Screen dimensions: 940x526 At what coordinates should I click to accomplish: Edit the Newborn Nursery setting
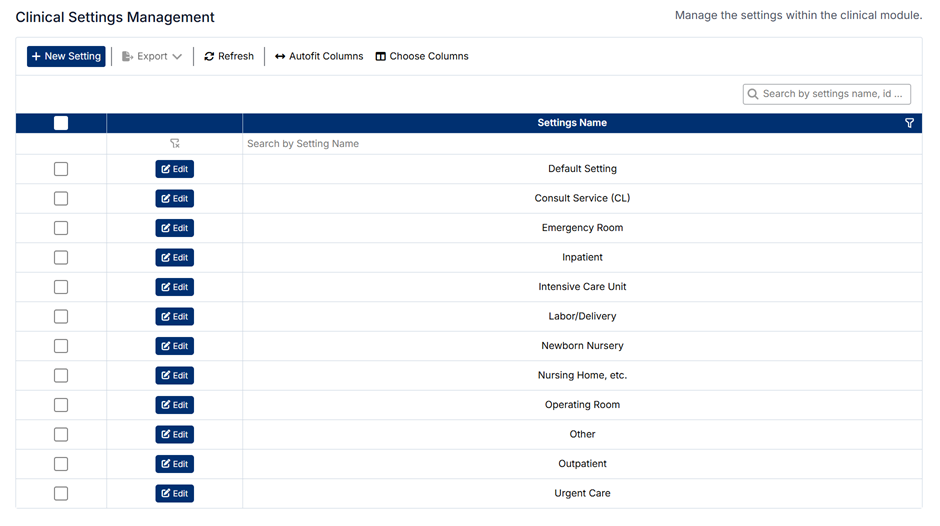point(174,347)
